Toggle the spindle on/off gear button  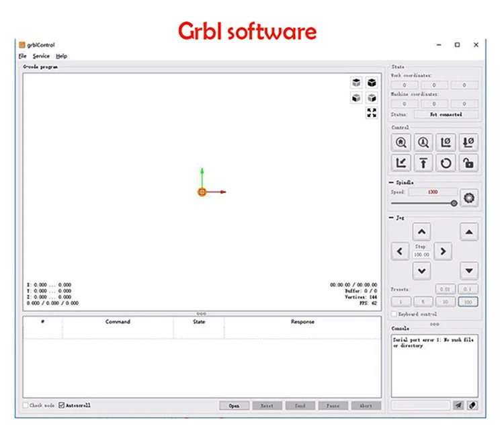tap(469, 198)
